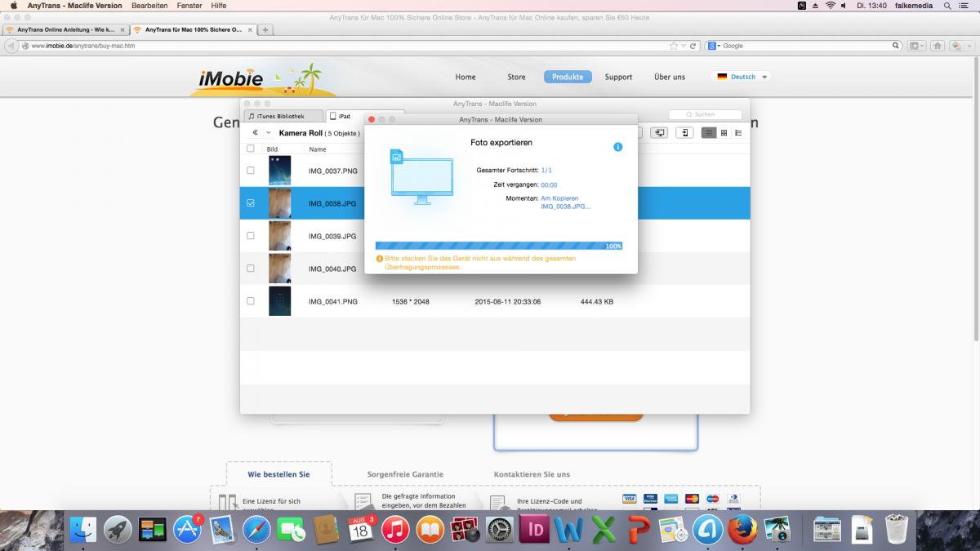Screen dimensions: 980x551
Task: Open Finder from the dock
Action: tap(83, 531)
